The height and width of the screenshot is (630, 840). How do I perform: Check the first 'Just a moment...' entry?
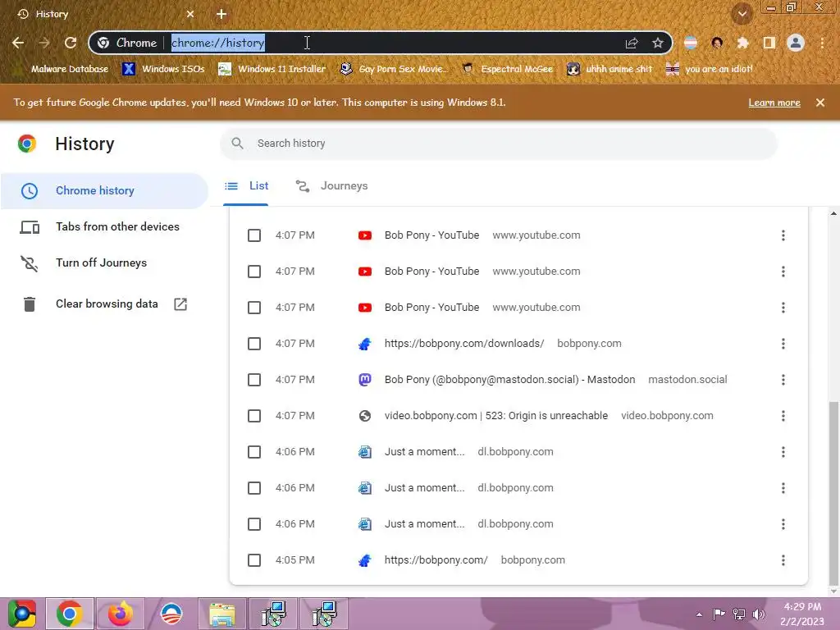coord(254,452)
